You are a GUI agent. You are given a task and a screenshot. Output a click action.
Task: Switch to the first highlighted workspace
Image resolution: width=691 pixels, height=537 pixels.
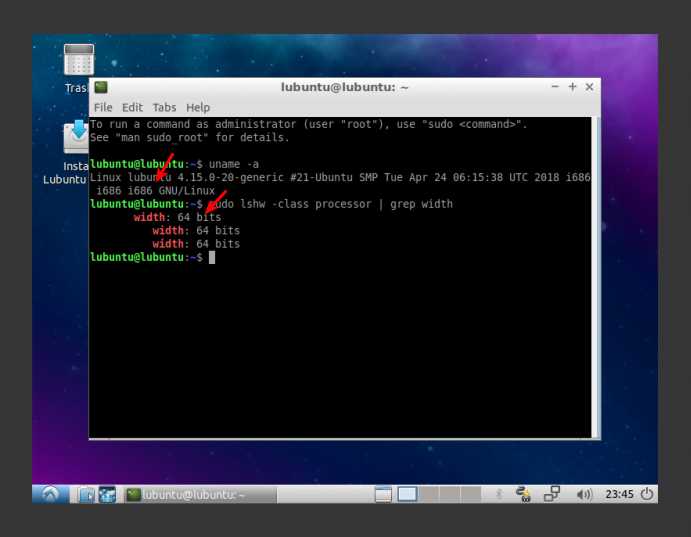coord(407,494)
